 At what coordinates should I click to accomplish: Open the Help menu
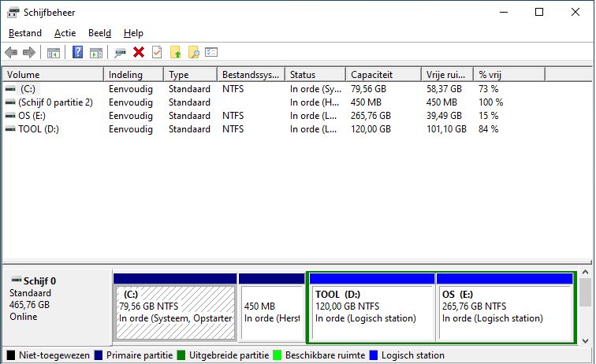click(133, 33)
